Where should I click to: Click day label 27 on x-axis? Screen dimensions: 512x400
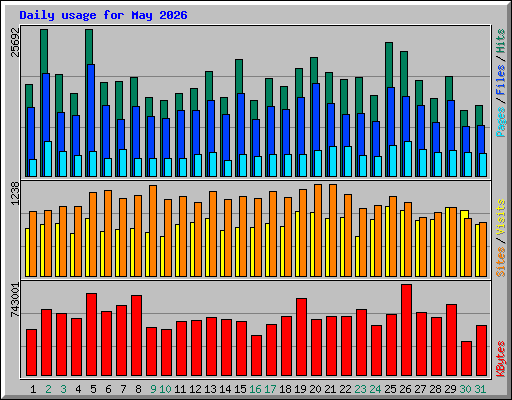tap(420, 389)
